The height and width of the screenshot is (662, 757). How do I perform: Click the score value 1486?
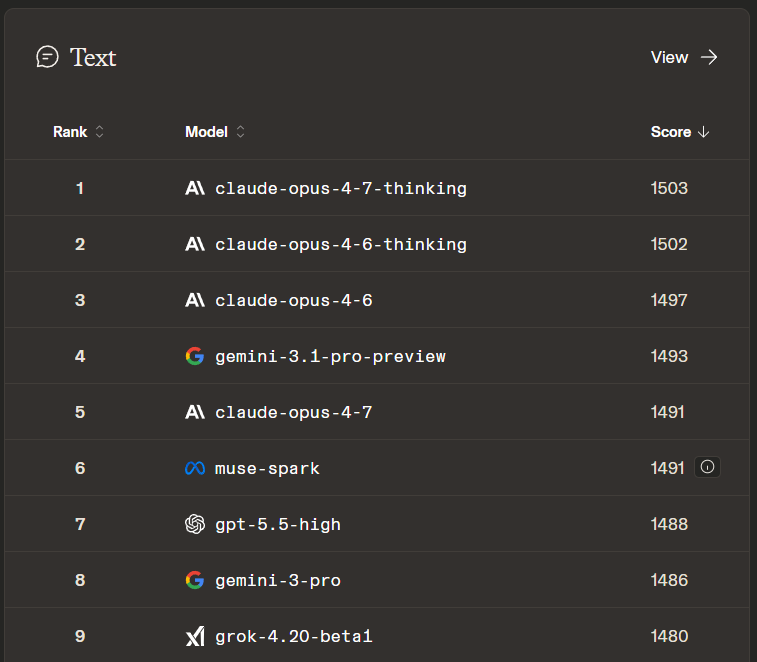coord(669,580)
